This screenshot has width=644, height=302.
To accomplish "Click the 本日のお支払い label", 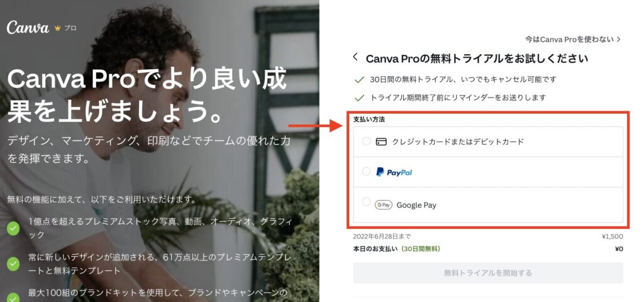I will (x=375, y=249).
